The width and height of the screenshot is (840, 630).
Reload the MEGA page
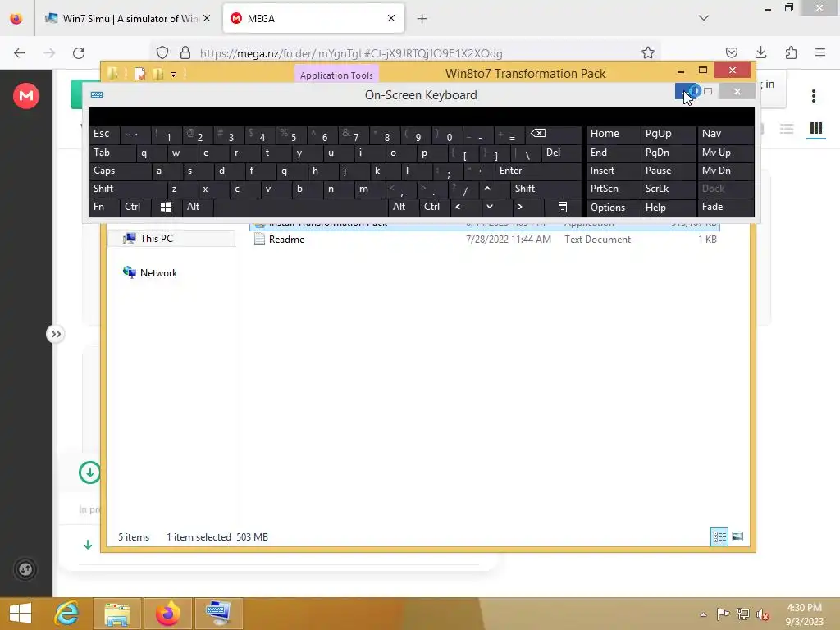point(79,53)
